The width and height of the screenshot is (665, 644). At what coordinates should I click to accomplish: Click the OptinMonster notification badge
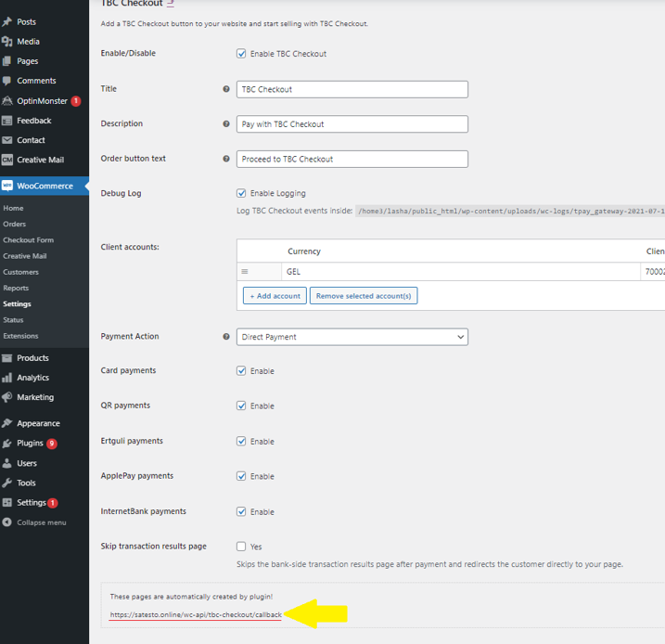(x=76, y=101)
